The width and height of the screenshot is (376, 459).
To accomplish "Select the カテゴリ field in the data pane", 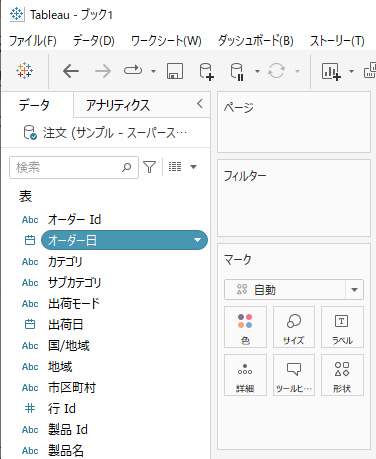I will pyautogui.click(x=65, y=262).
